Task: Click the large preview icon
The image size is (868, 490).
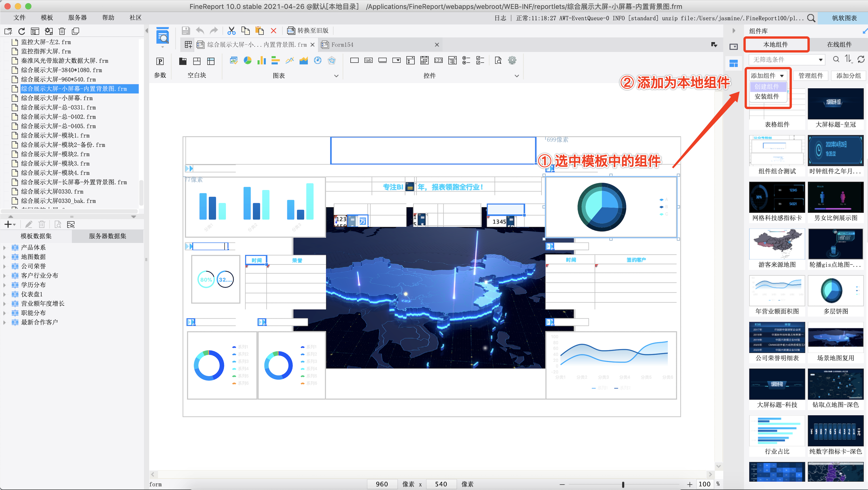Action: pos(163,37)
